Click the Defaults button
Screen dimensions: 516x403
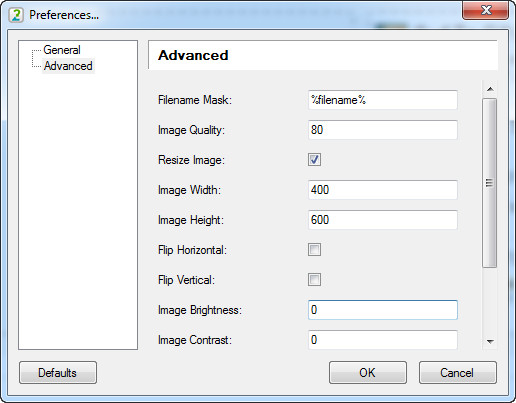tap(58, 373)
